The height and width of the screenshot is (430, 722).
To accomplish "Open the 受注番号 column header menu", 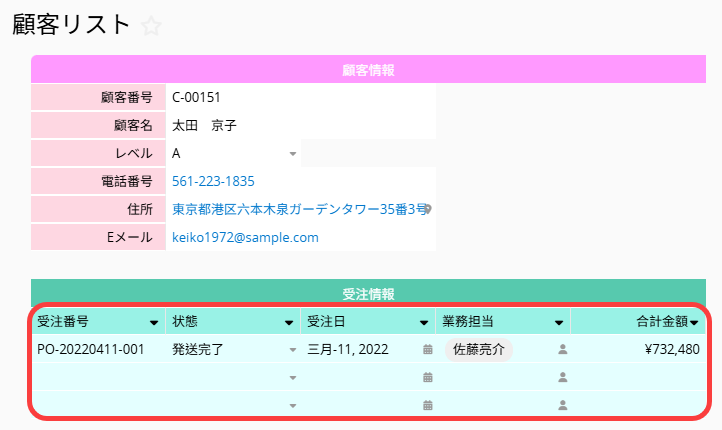I will pyautogui.click(x=154, y=323).
